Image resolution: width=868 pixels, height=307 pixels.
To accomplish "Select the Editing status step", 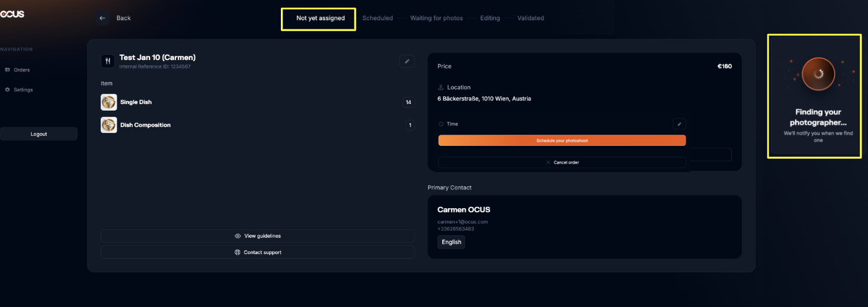I will pos(490,18).
